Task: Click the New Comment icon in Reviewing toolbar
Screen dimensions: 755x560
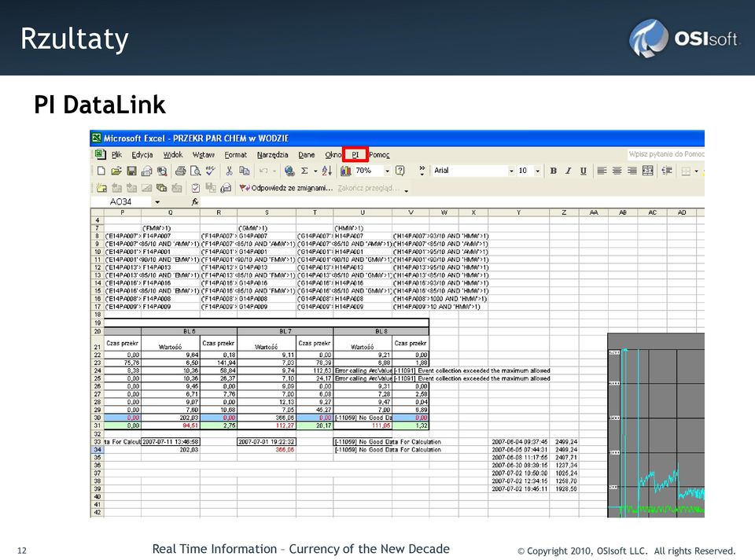Action: pyautogui.click(x=101, y=188)
